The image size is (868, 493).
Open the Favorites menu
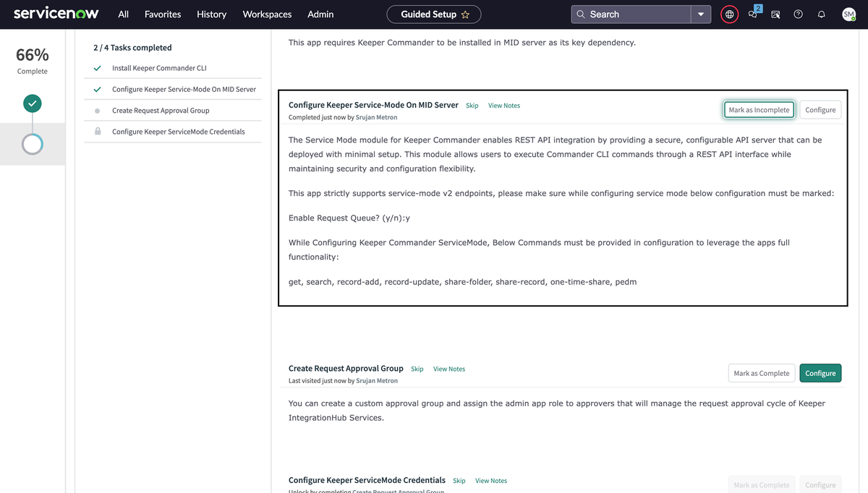(x=163, y=14)
